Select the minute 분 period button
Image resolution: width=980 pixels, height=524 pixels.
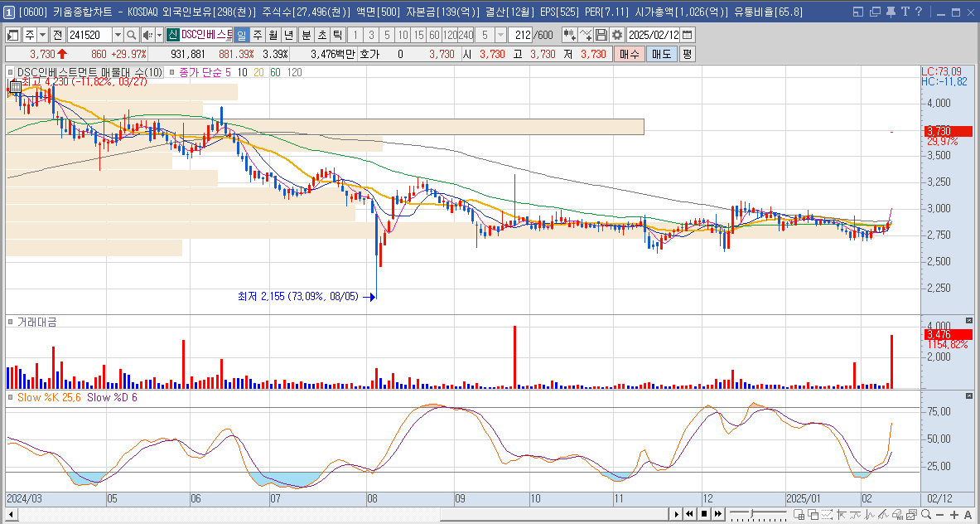pyautogui.click(x=307, y=35)
